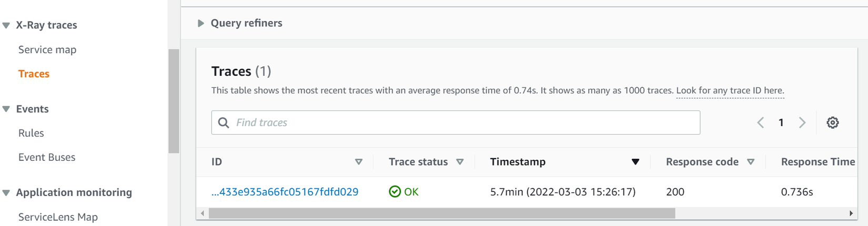Toggle Timestamp sort order arrow

[x=635, y=162]
